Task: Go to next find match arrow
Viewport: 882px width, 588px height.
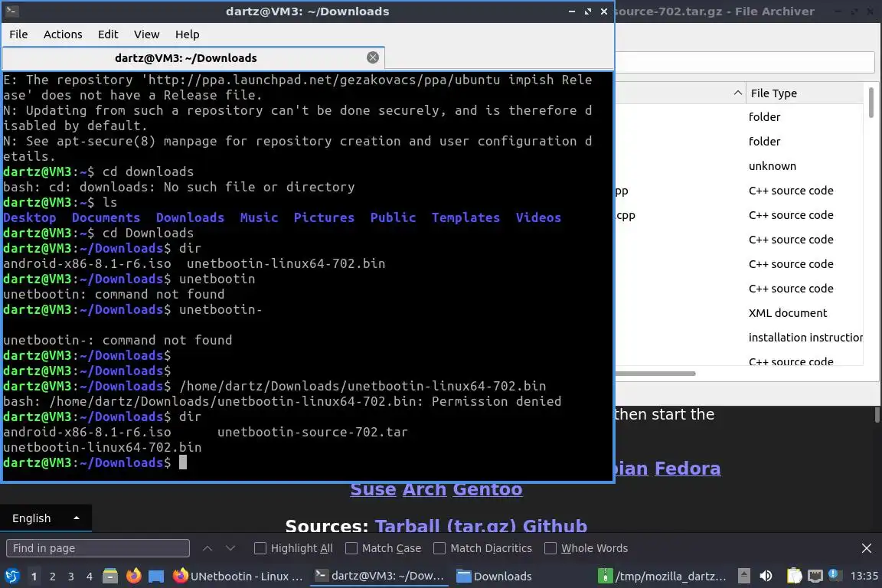Action: tap(230, 548)
